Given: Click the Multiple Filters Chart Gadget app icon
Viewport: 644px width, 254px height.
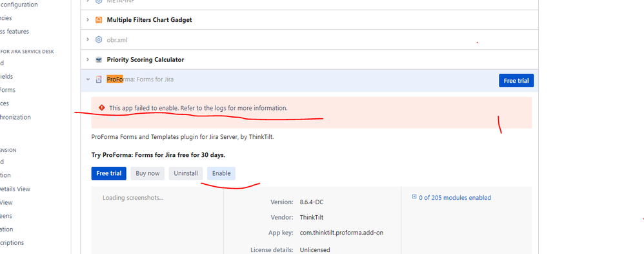Looking at the screenshot, I should click(99, 20).
